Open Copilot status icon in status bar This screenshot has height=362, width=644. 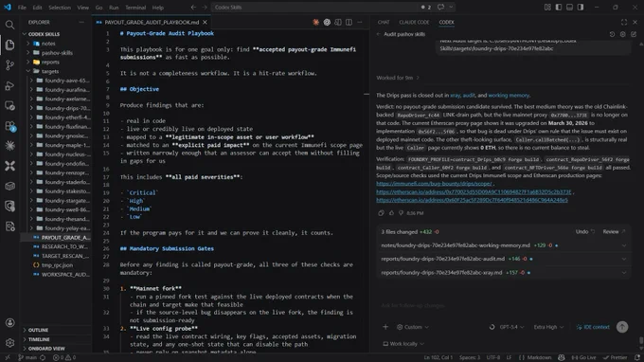[561, 357]
